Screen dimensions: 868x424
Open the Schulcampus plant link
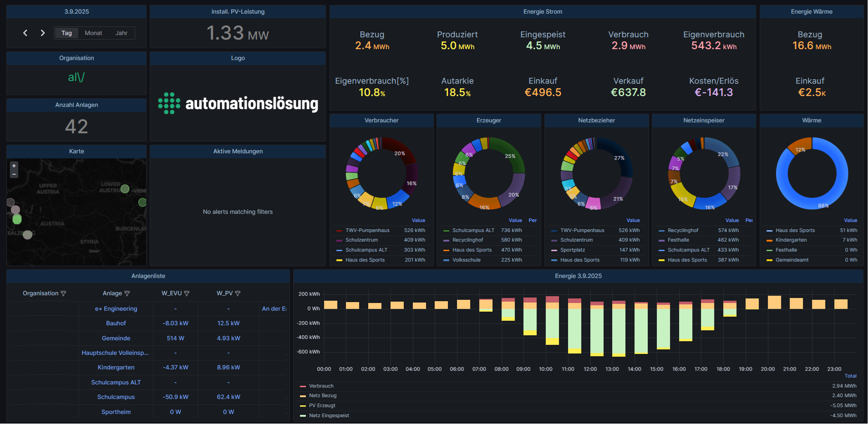pos(116,397)
